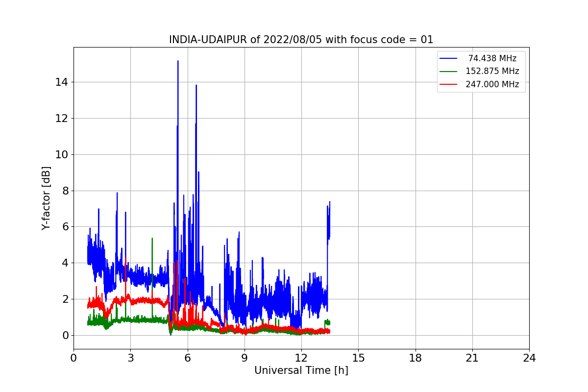
Task: Click x-axis tick label 24
Action: pyautogui.click(x=529, y=358)
